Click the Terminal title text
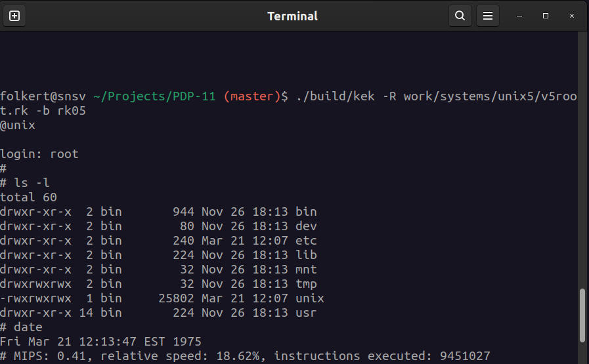The width and height of the screenshot is (589, 364). (292, 16)
